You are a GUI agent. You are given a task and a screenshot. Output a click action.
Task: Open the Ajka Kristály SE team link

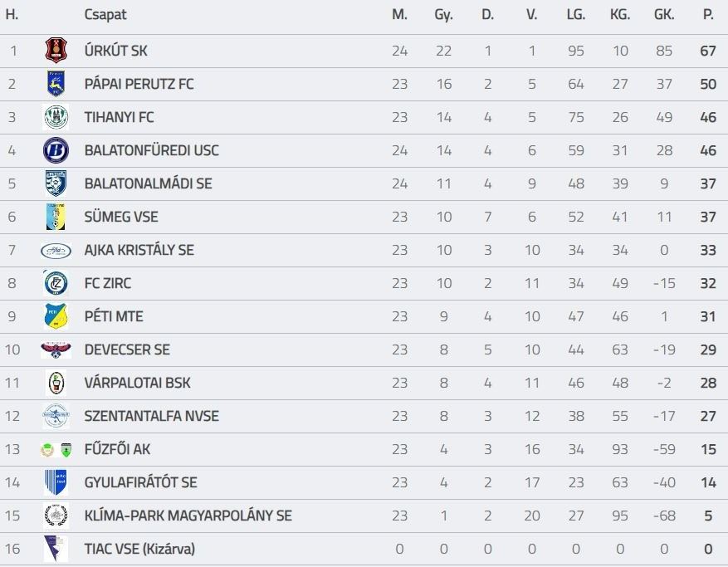pyautogui.click(x=139, y=250)
